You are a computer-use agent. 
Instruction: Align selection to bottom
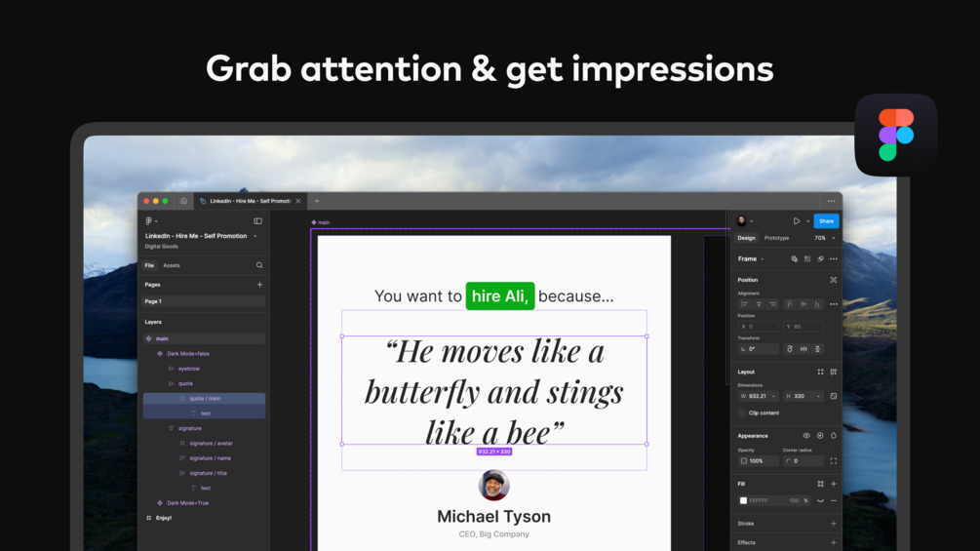tap(817, 304)
